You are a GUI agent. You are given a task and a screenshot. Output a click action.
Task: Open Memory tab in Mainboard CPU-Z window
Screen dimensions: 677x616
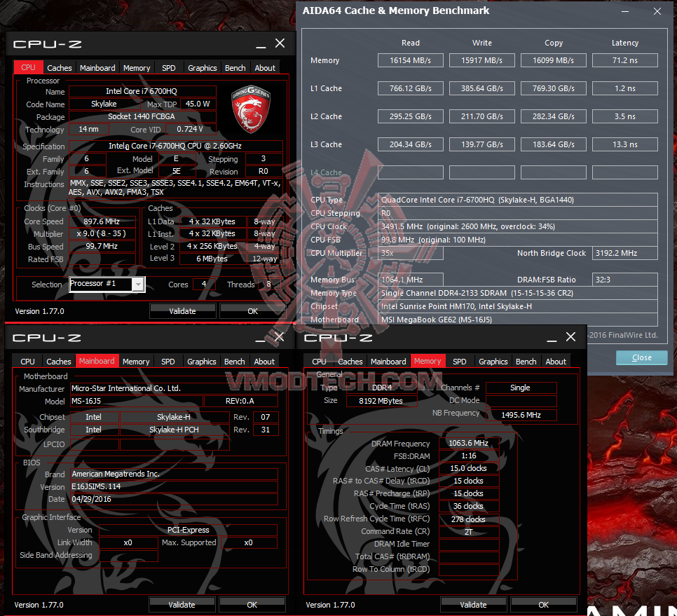[136, 362]
